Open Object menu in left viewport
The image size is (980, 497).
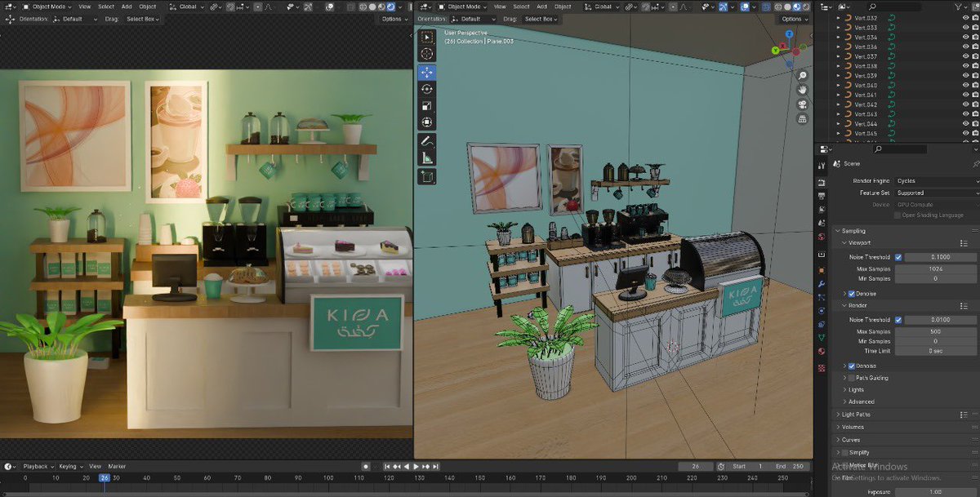tap(148, 7)
